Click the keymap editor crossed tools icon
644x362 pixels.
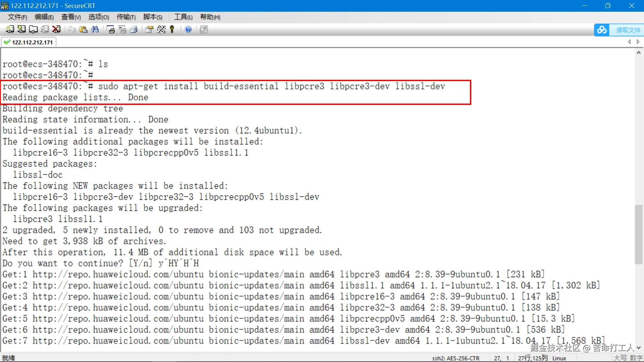pos(161,29)
